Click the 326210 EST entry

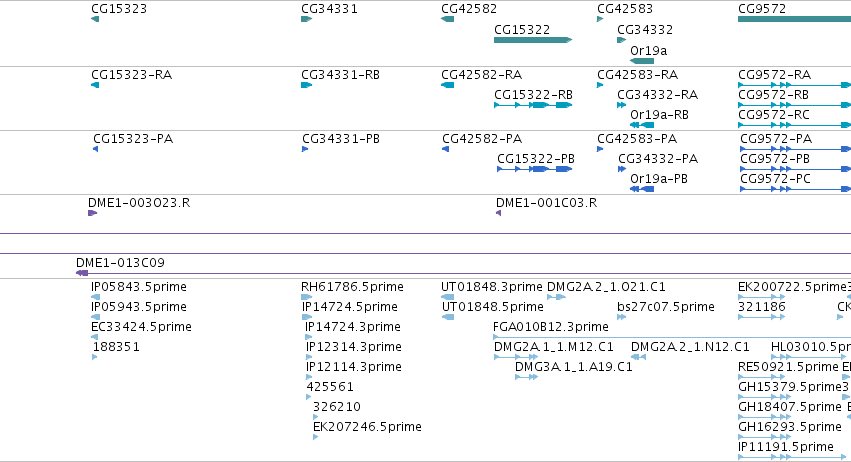pos(336,407)
